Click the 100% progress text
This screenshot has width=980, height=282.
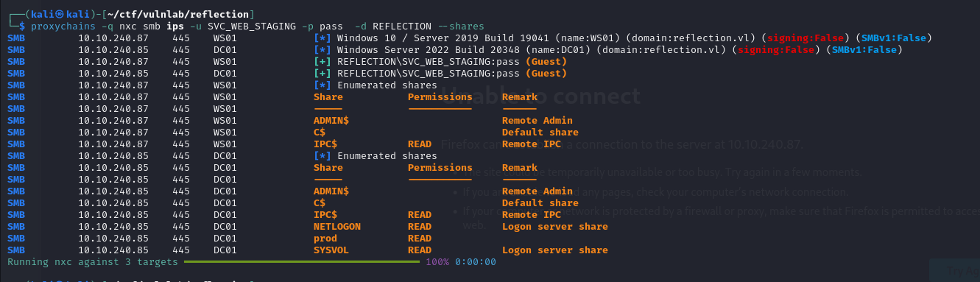pos(437,262)
